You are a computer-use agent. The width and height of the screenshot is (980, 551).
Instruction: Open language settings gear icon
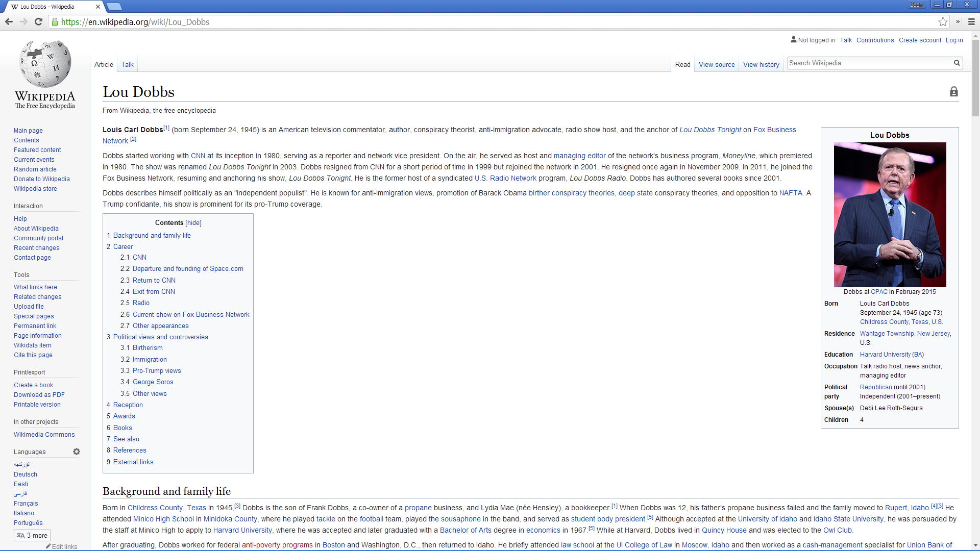point(77,452)
